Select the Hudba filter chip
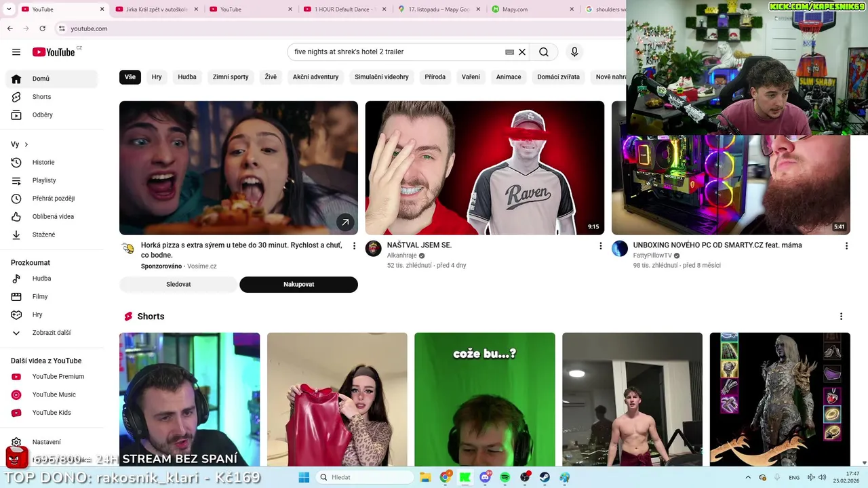Image resolution: width=868 pixels, height=488 pixels. [187, 77]
